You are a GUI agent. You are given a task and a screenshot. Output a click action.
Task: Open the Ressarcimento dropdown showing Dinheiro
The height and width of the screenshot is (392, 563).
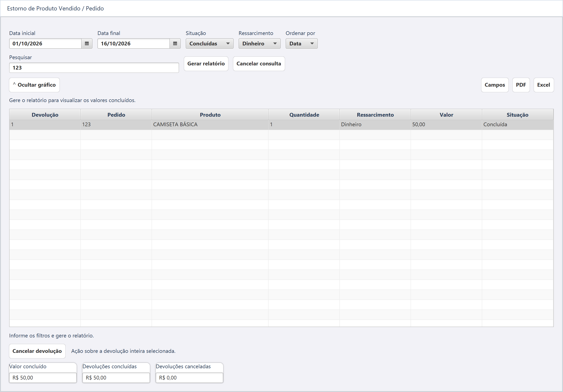(259, 43)
